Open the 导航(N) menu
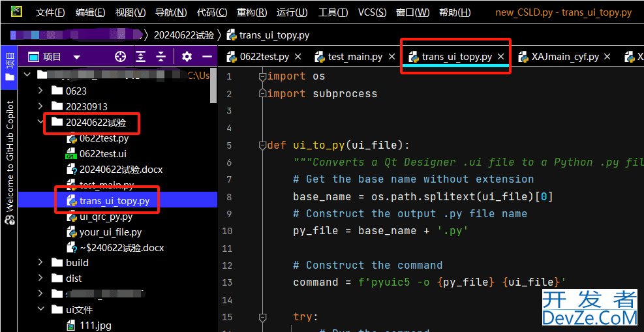Image resolution: width=644 pixels, height=332 pixels. (171, 12)
